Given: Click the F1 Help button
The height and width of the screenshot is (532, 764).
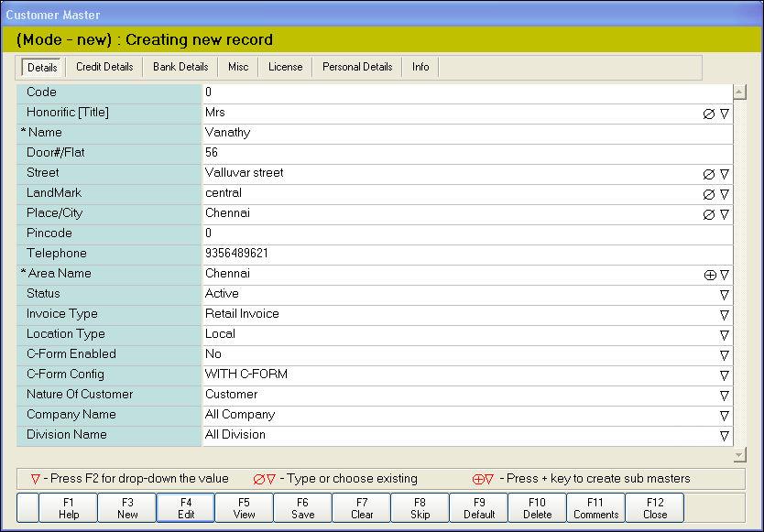Looking at the screenshot, I should (x=69, y=508).
